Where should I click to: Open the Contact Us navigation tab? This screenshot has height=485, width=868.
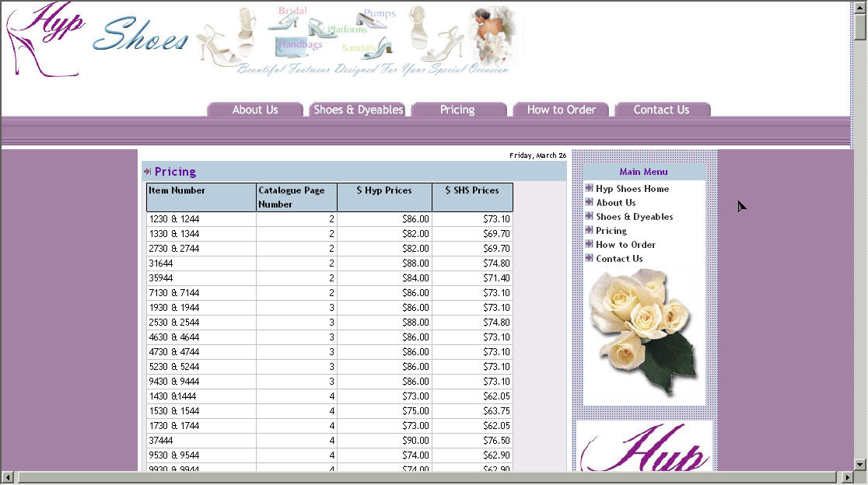[x=661, y=110]
